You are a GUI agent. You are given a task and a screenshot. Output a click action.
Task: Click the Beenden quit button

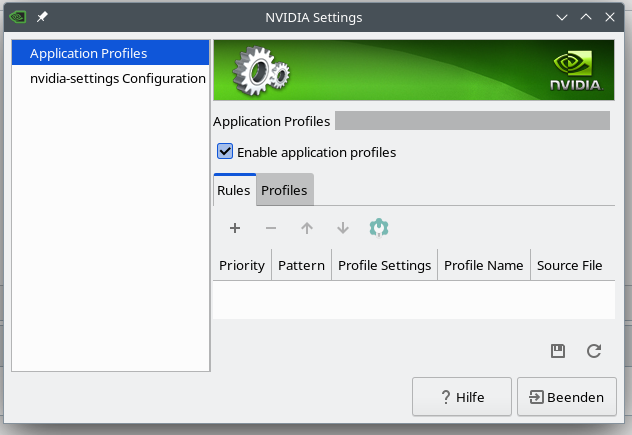pos(567,397)
